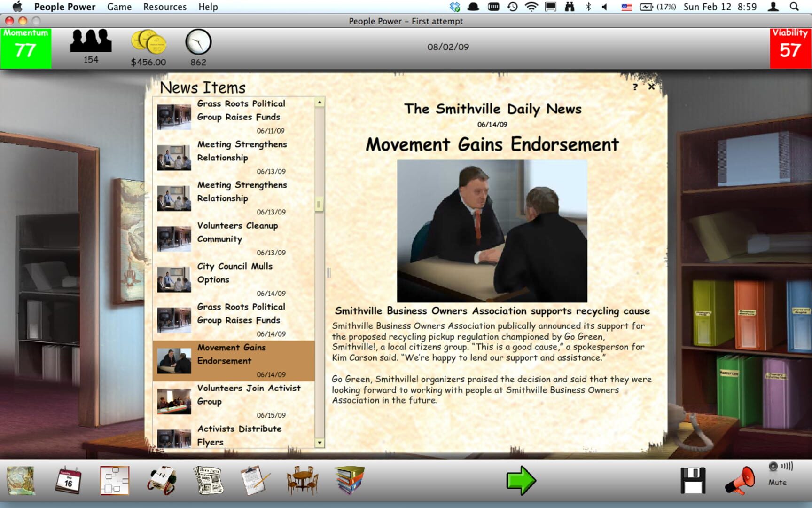812x508 pixels.
Task: Open the strategy flowchart diagram icon
Action: [115, 480]
